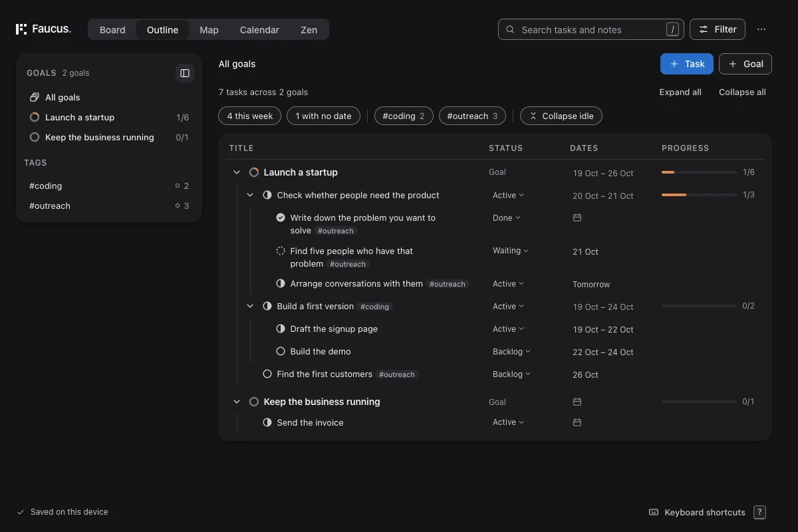The width and height of the screenshot is (798, 532).
Task: Open calendar date icon for Send the invoice
Action: [577, 422]
